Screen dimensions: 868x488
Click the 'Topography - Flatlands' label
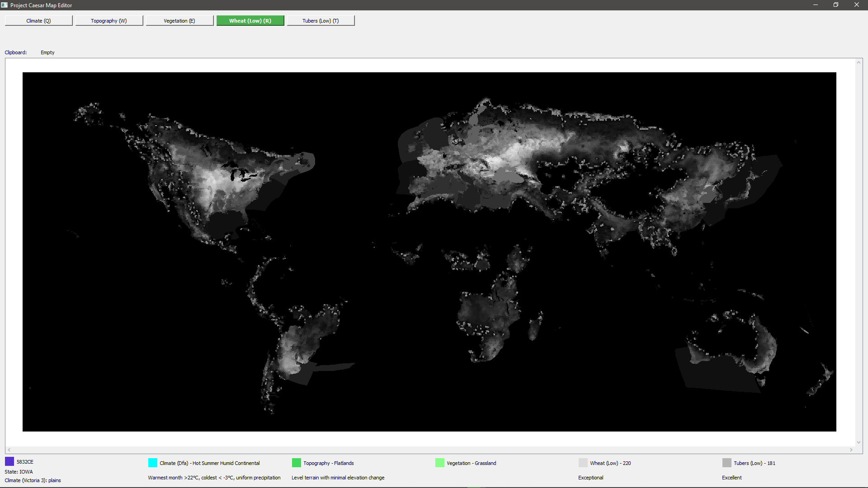329,463
